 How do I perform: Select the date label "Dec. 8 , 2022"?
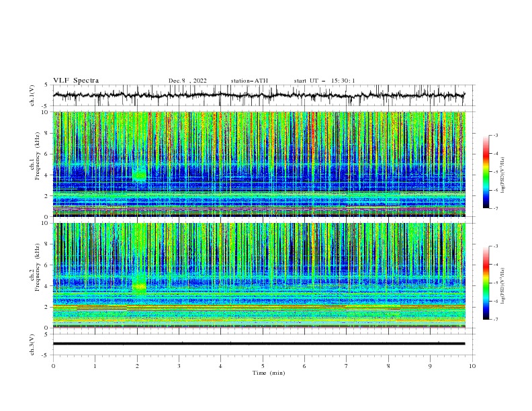coord(187,81)
